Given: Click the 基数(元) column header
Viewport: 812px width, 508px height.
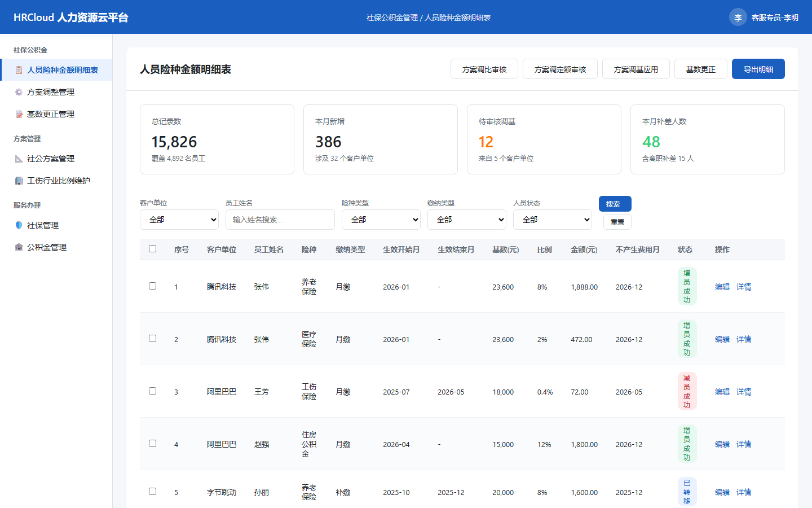Looking at the screenshot, I should pos(506,249).
